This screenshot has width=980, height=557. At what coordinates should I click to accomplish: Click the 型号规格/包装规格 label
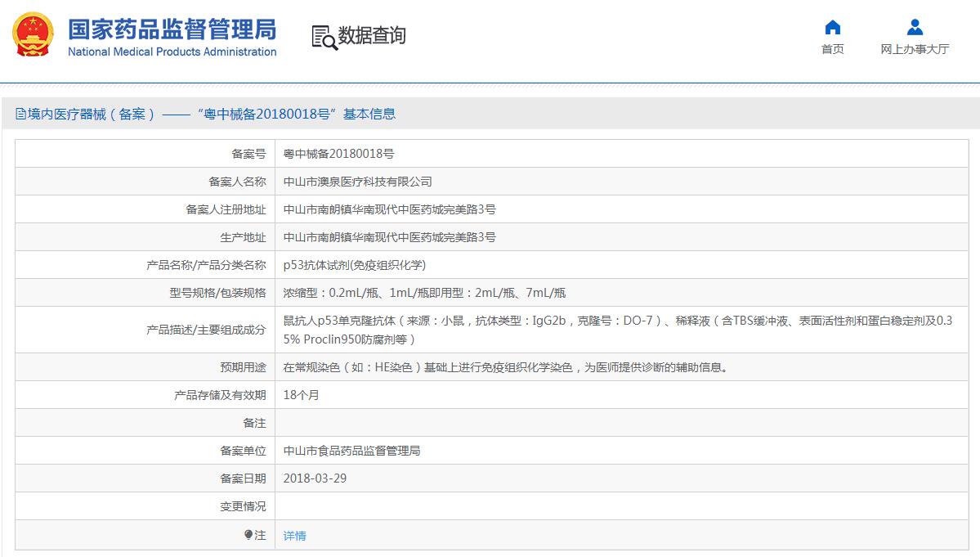(x=217, y=293)
